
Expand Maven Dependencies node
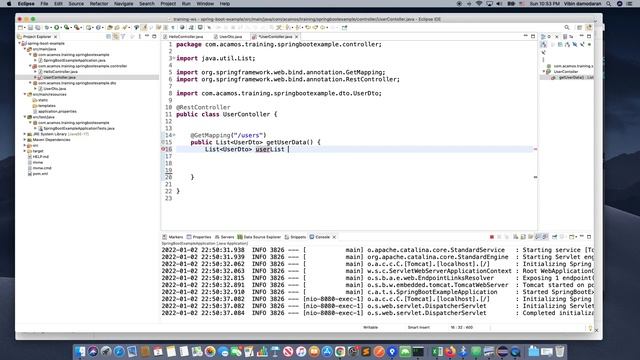(25, 140)
